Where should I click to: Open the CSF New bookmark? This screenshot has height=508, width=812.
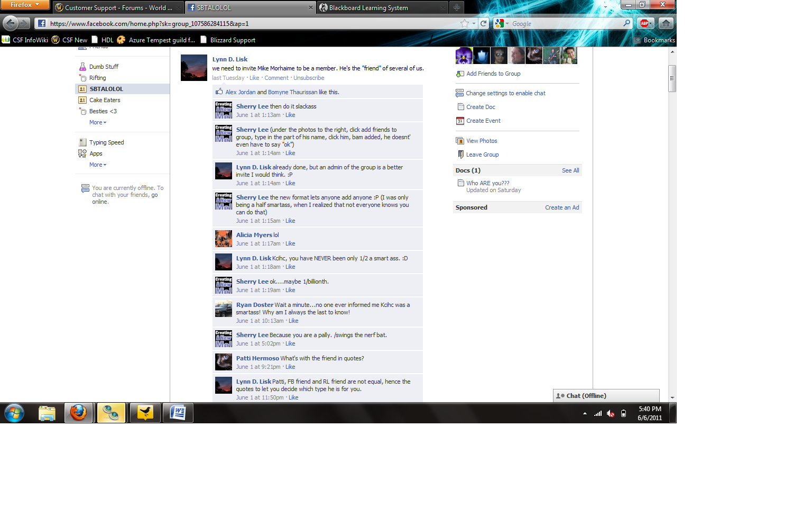(69, 40)
